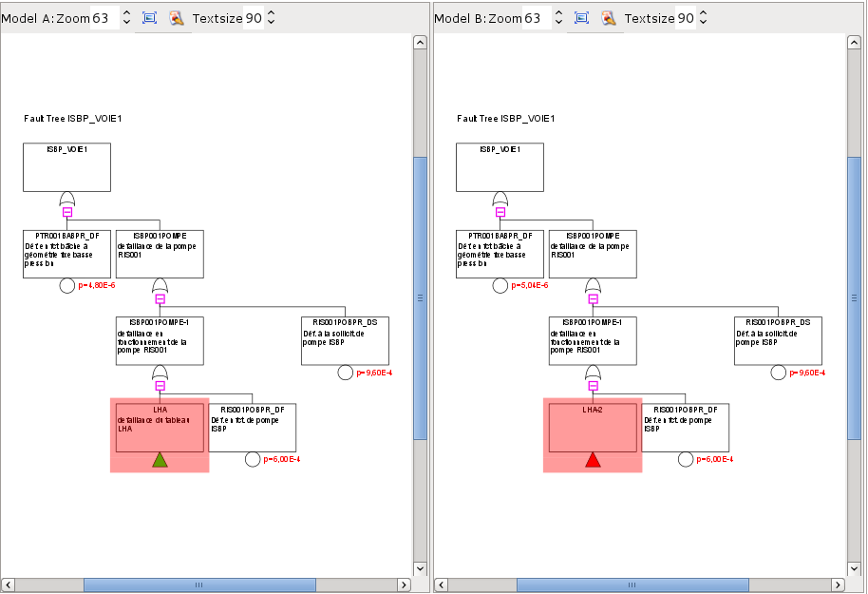Screen dimensions: 868x594
Task: Click Model A horizontal scrollbar left arrow
Action: pos(8,584)
